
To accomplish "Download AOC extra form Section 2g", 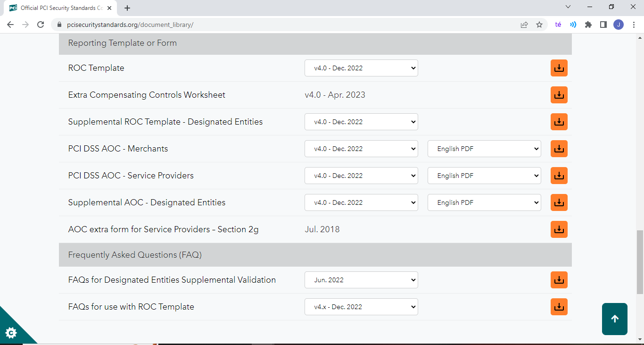I will point(559,229).
